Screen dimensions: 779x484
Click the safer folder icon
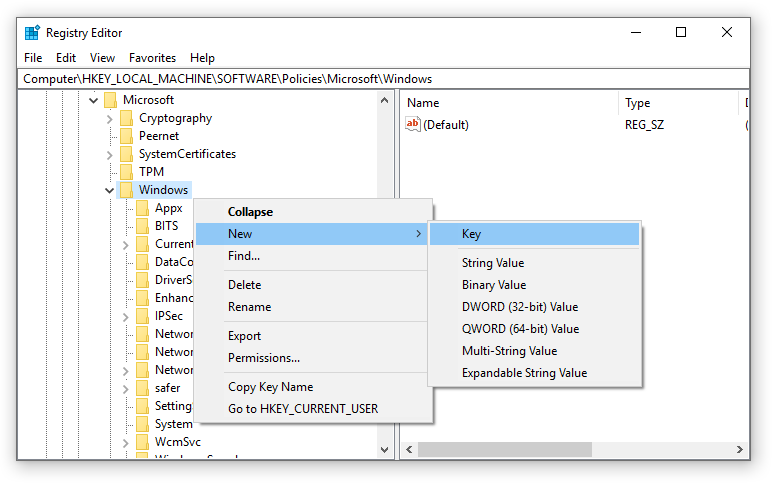(x=143, y=388)
